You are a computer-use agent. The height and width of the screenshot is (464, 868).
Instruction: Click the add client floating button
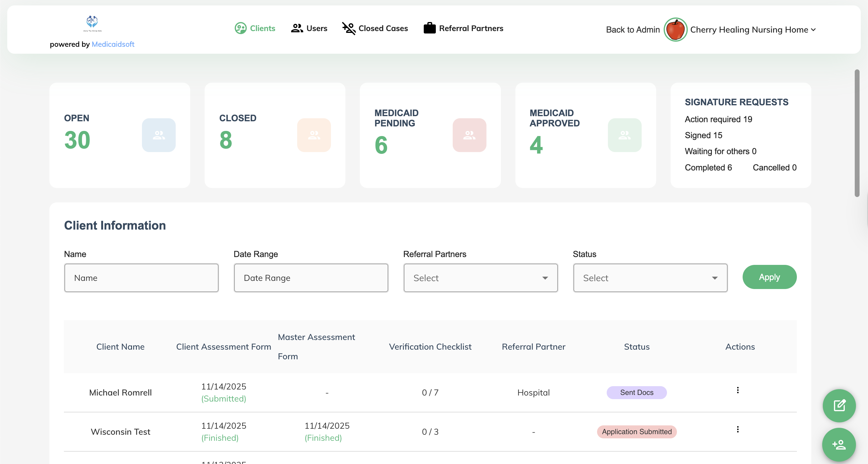click(839, 445)
